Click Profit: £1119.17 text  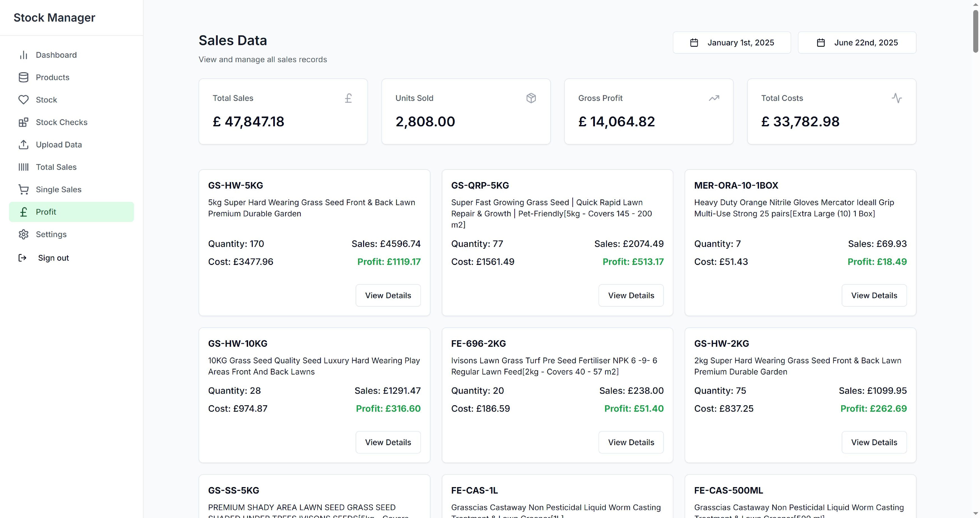click(389, 262)
